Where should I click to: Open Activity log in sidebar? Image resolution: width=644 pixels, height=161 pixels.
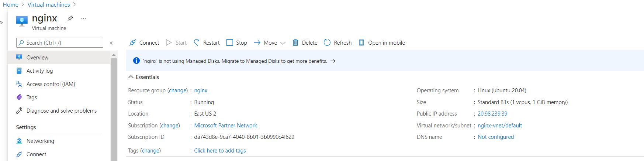(x=39, y=71)
